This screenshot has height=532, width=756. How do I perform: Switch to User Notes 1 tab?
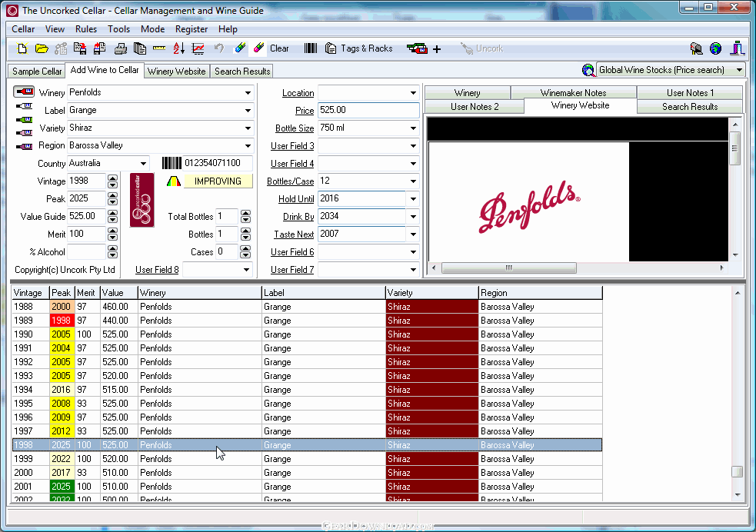[690, 92]
